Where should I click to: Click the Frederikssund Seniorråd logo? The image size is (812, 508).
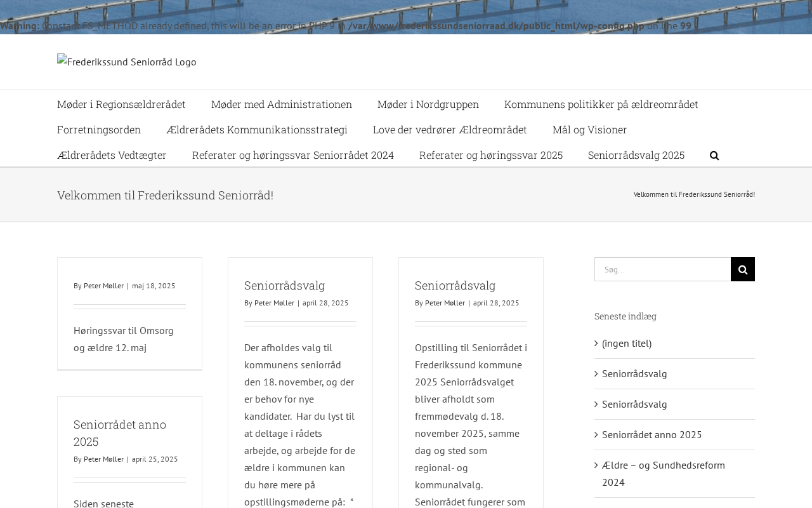tap(127, 62)
